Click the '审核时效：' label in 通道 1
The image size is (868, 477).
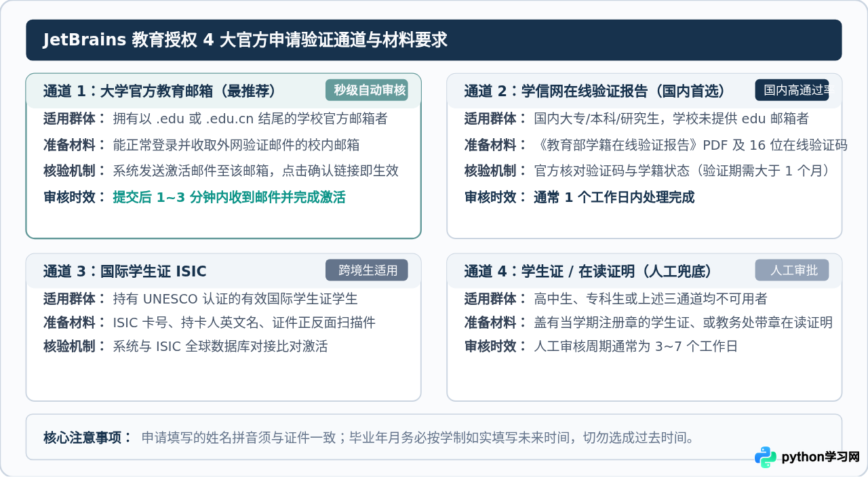coord(75,197)
